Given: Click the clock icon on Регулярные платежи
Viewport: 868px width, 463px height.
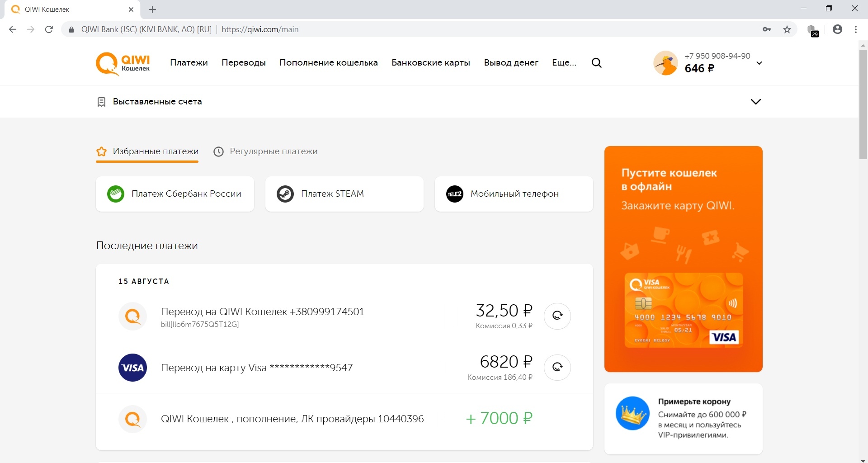Looking at the screenshot, I should tap(218, 151).
